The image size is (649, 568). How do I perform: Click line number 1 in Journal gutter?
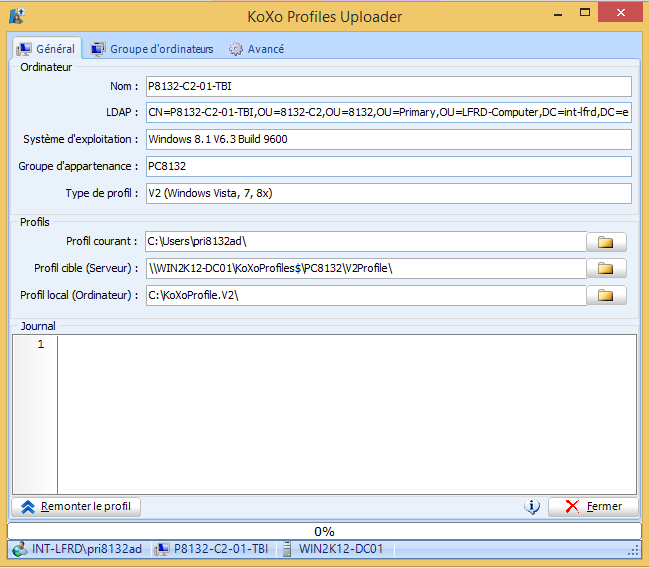pyautogui.click(x=41, y=344)
